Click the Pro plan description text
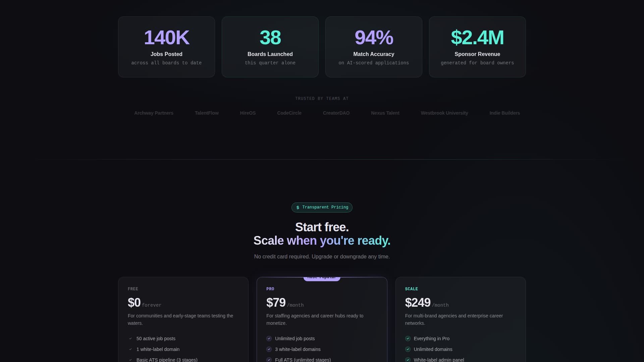Screen dimensions: 644x362 pyautogui.click(x=315, y=319)
